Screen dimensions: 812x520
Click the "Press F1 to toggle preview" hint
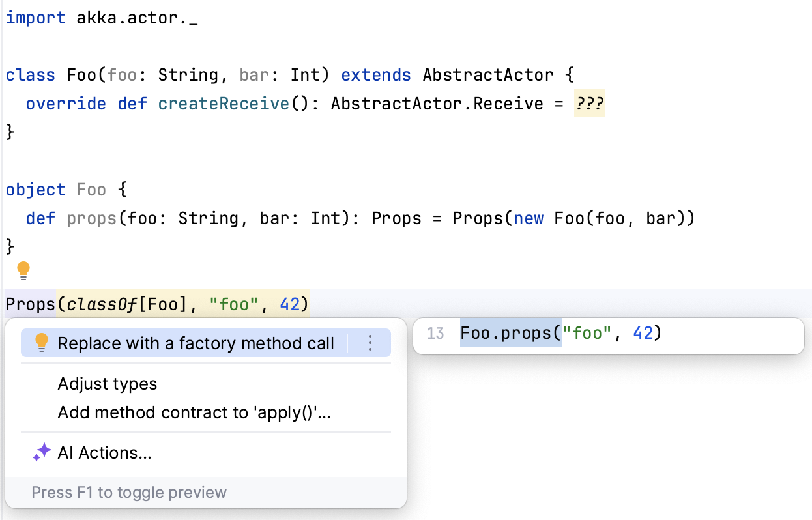(129, 492)
